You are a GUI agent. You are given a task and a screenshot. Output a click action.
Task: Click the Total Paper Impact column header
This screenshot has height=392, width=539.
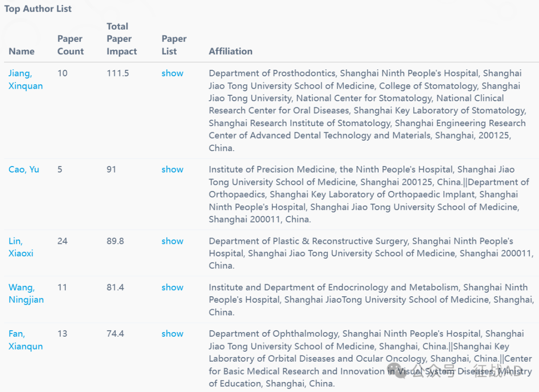(x=121, y=39)
